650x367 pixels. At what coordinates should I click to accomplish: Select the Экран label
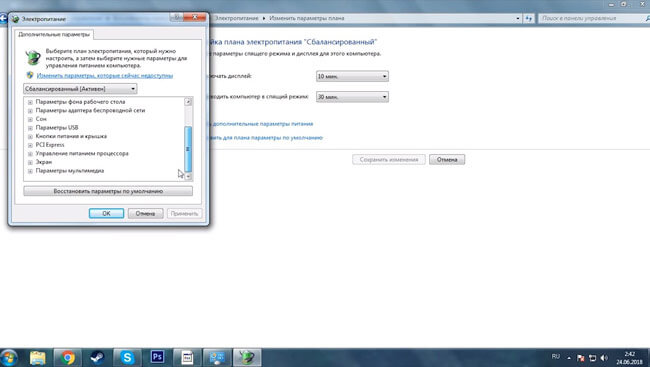pyautogui.click(x=44, y=162)
